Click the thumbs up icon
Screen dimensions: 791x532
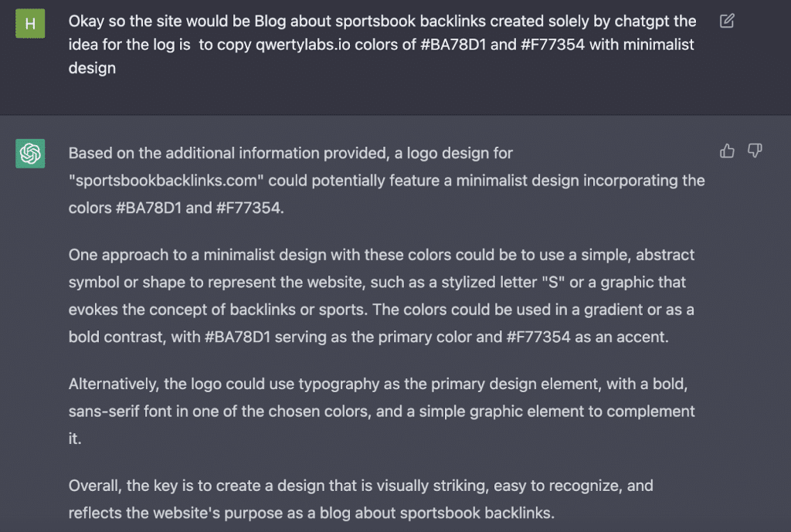tap(727, 151)
